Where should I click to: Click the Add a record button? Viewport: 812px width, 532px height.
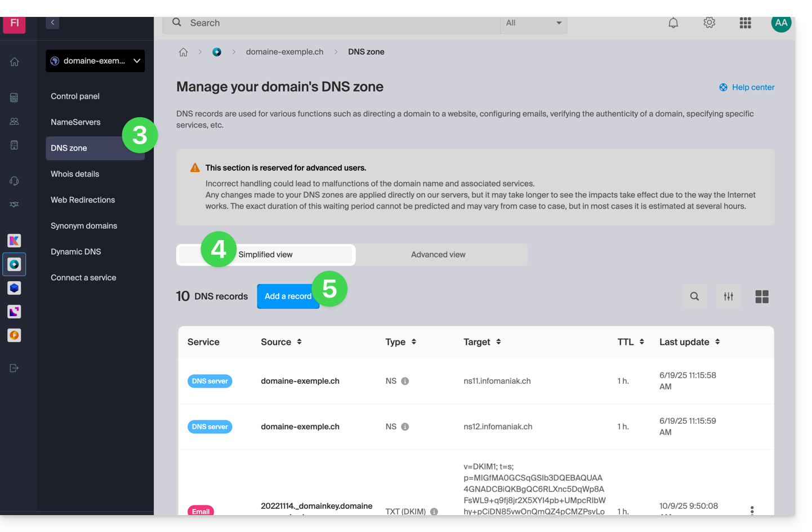[x=287, y=296]
